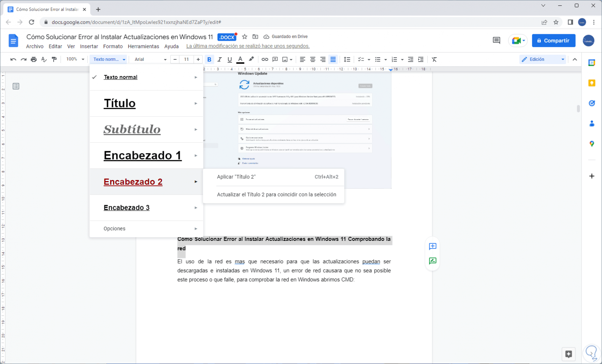Insert a link using chain icon
602x364 pixels.
click(x=265, y=59)
